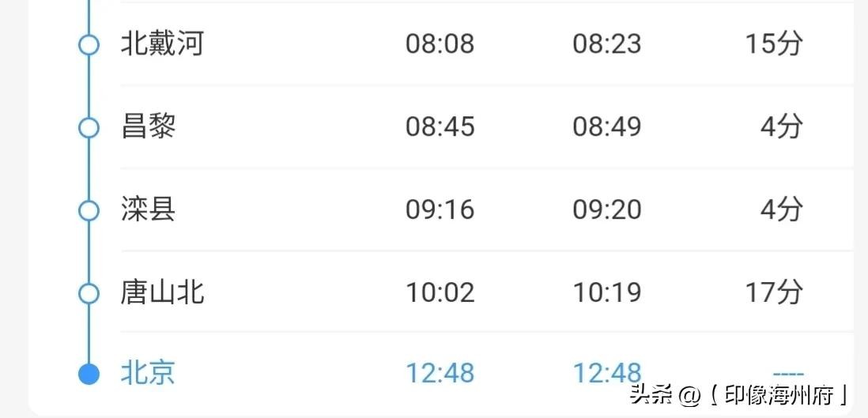868x418 pixels.
Task: Select the 唐山北 station name
Action: click(x=162, y=292)
